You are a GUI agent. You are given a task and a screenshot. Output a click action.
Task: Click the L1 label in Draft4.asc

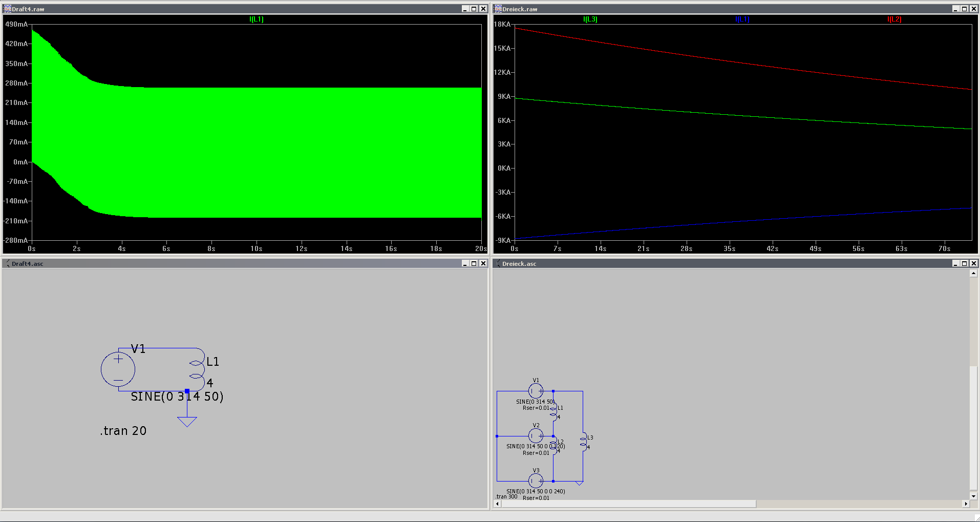(213, 362)
